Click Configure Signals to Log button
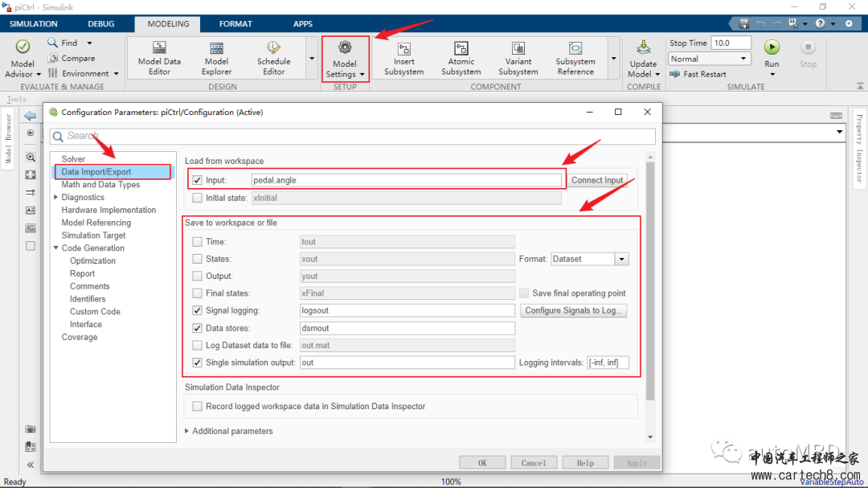868x488 pixels. click(574, 310)
